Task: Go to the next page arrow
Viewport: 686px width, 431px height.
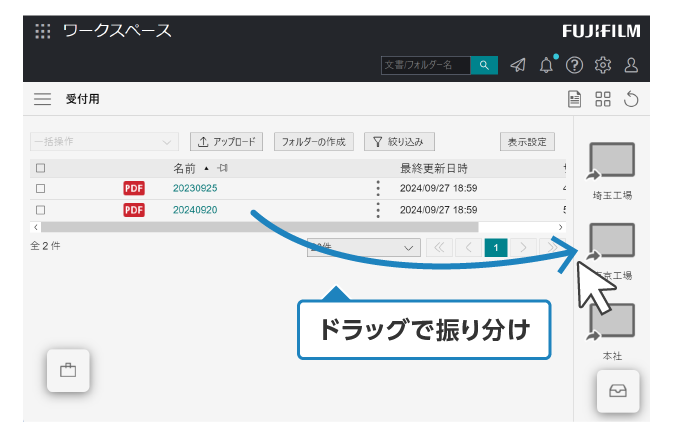Action: coord(523,248)
